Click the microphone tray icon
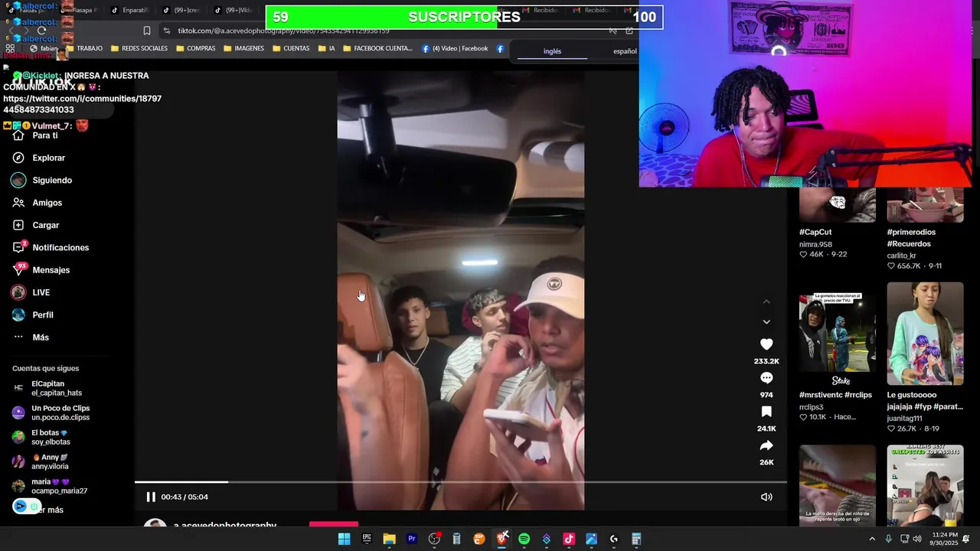The width and height of the screenshot is (980, 551). [888, 539]
